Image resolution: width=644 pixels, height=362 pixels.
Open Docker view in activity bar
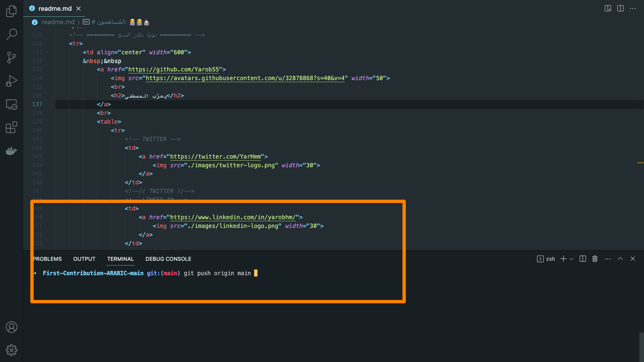(11, 151)
